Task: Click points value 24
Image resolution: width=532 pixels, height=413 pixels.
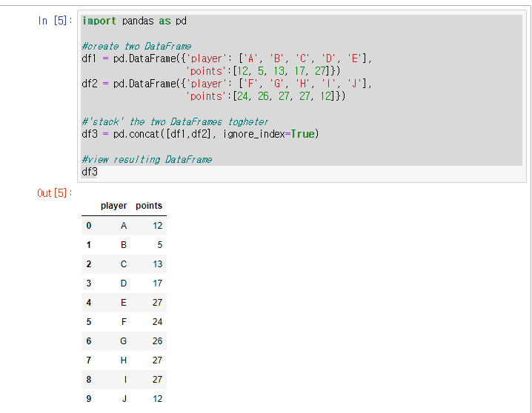Action: click(x=157, y=322)
